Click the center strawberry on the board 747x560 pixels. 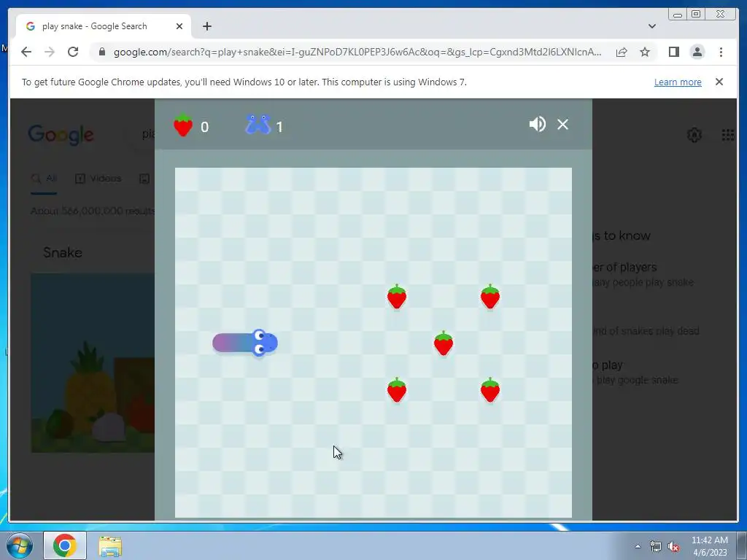(443, 343)
